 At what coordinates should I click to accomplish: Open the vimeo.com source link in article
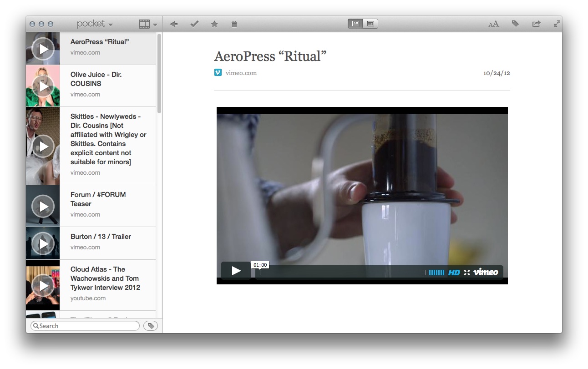click(x=241, y=73)
